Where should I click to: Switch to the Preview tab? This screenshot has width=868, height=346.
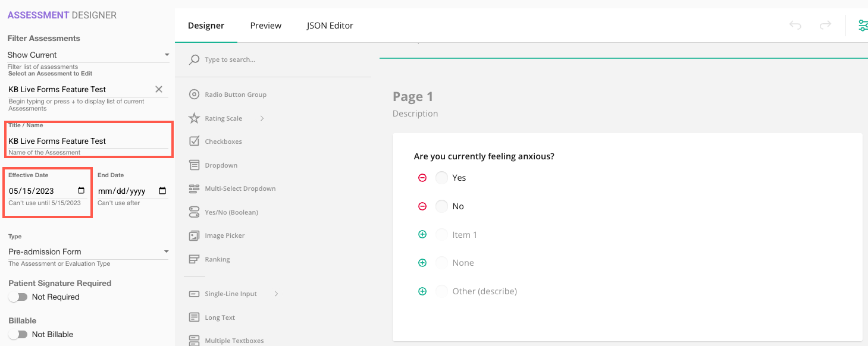(x=265, y=26)
